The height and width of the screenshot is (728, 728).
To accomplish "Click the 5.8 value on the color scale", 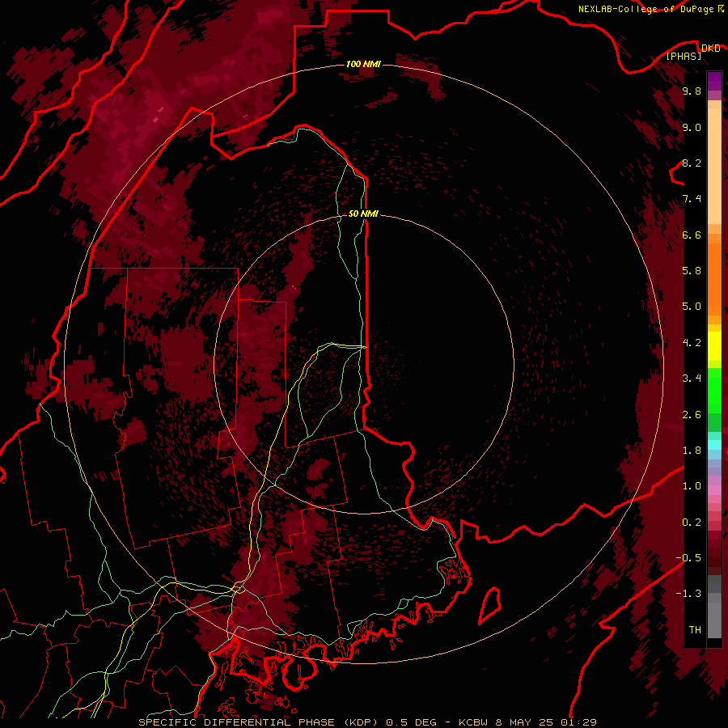I will tap(692, 271).
